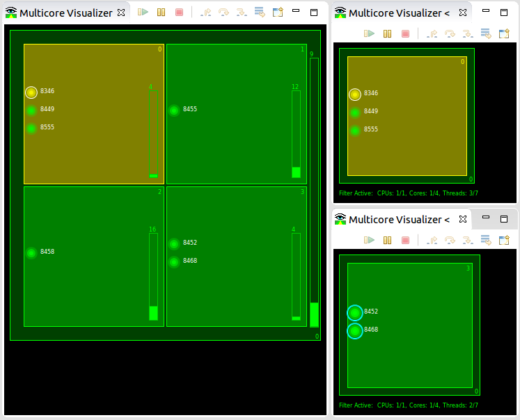Click core 3 load meter in main visualizer
Screen dimensions: 520x420
pyautogui.click(x=296, y=277)
